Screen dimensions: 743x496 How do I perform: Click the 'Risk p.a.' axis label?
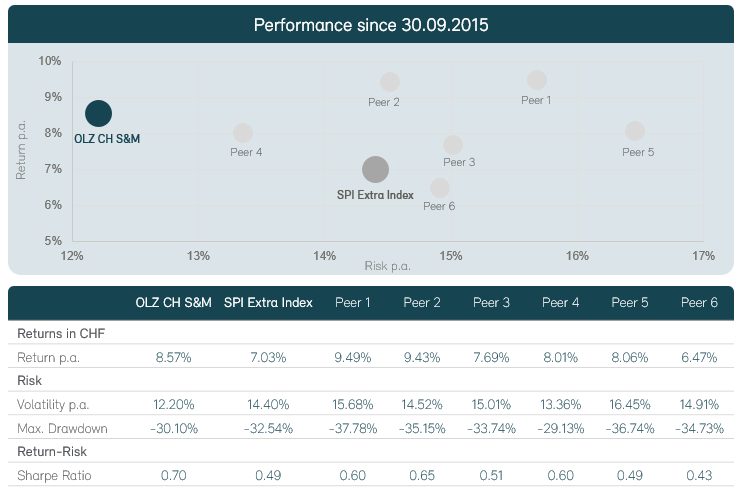386,267
